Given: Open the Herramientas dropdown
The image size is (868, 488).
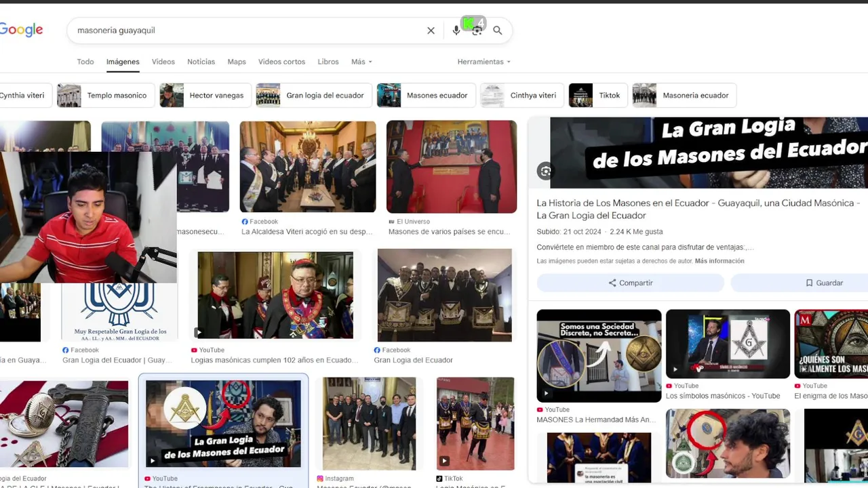Looking at the screenshot, I should coord(484,62).
